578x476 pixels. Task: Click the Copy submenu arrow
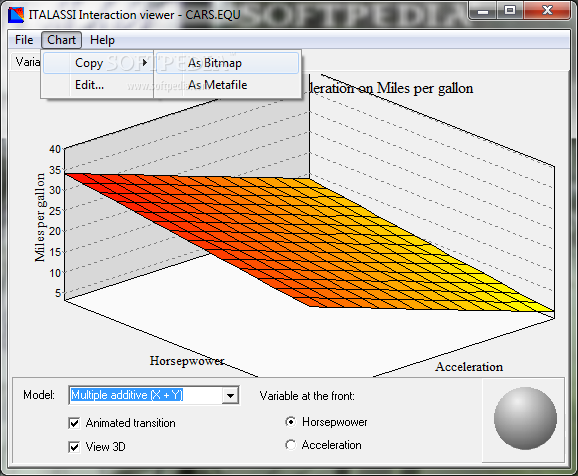click(145, 63)
